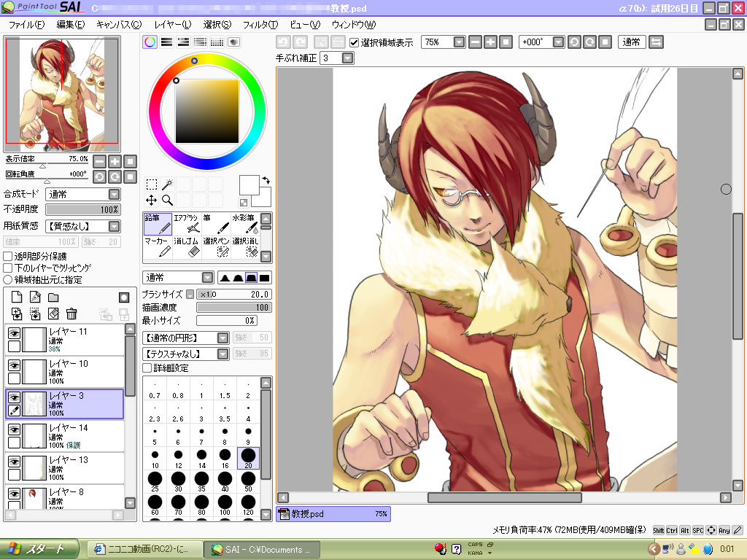This screenshot has height=560, width=747.
Task: Create a new layer folder
Action: click(x=53, y=297)
